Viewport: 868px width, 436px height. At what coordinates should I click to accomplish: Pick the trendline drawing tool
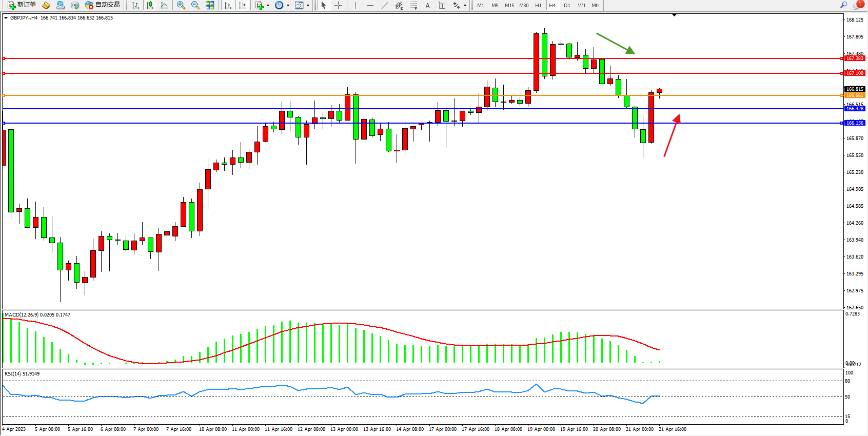click(x=384, y=5)
